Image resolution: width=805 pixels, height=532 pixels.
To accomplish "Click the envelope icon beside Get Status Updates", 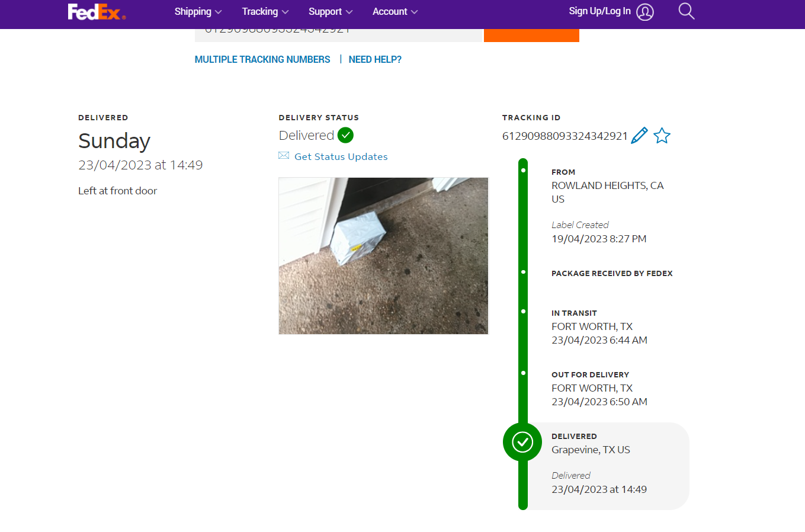I will [x=284, y=156].
